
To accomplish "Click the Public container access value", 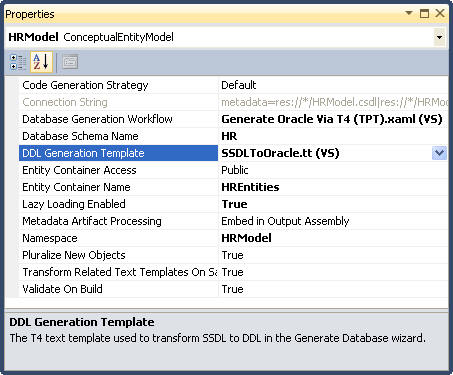I will [235, 170].
